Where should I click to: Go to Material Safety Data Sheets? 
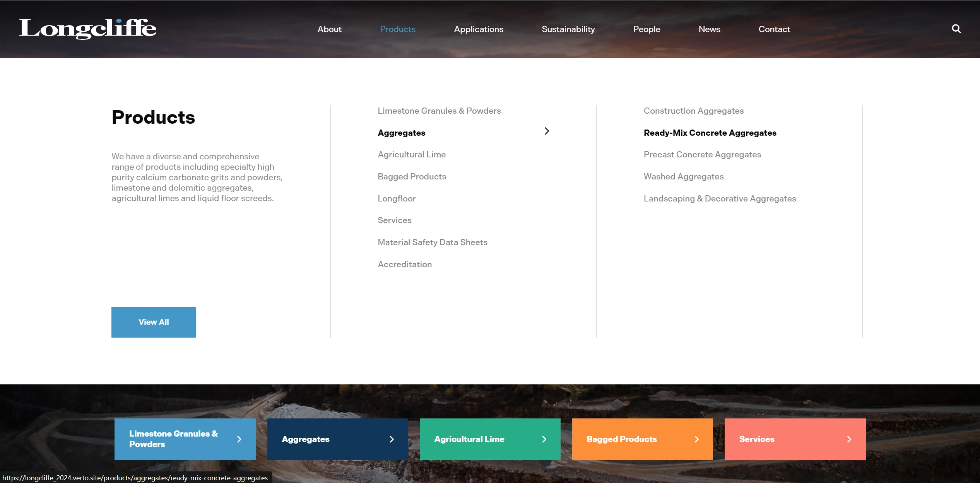(432, 242)
